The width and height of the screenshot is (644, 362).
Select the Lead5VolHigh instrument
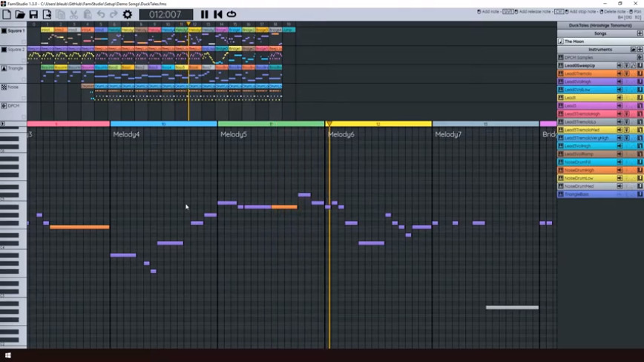[599, 145]
